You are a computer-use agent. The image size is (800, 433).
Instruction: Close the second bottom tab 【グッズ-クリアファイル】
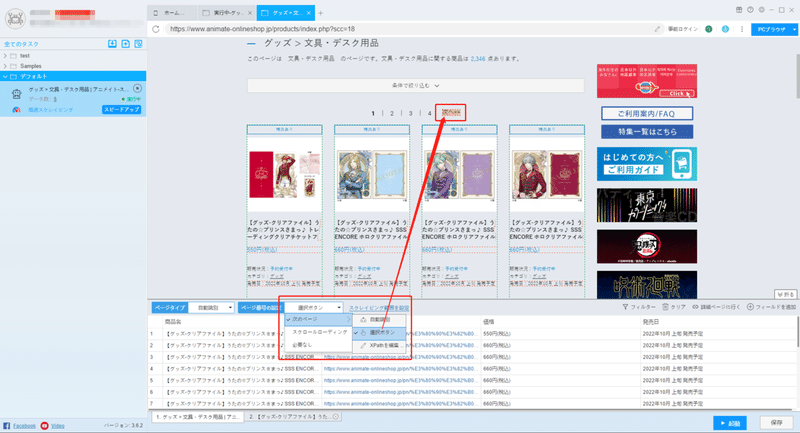pyautogui.click(x=336, y=417)
